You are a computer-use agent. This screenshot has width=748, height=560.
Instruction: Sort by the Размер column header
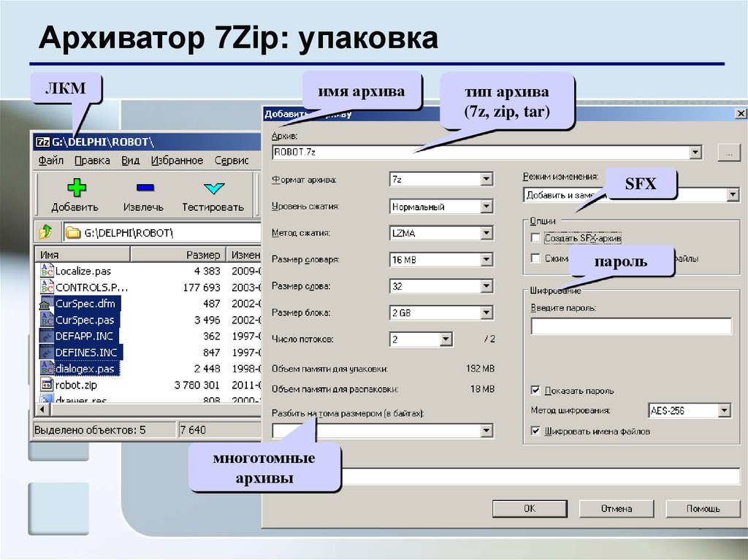[178, 255]
